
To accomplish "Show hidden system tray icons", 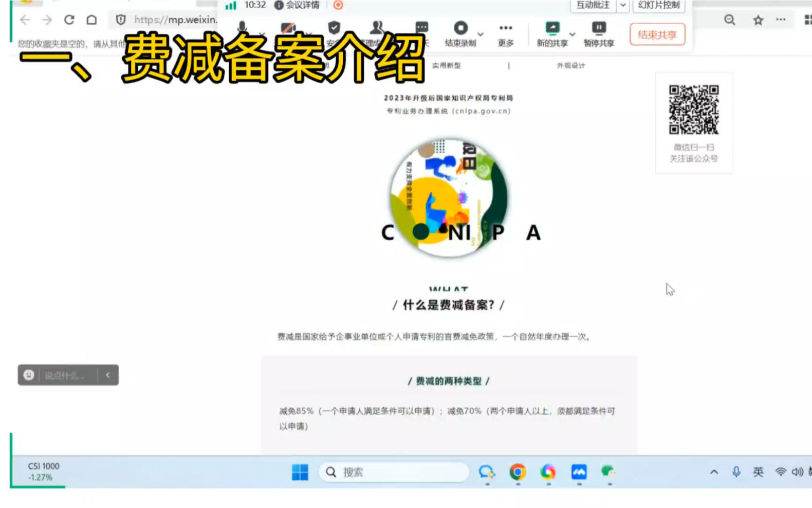I will (x=714, y=471).
